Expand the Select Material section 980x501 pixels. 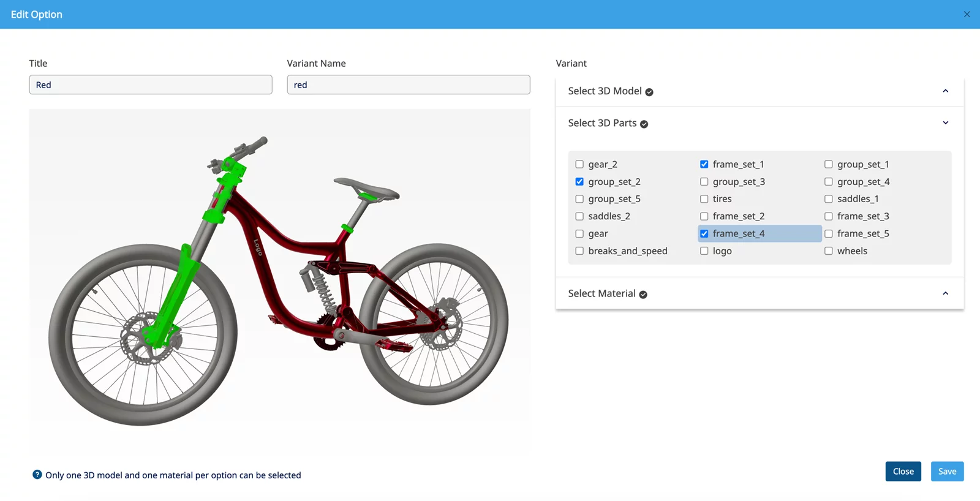pos(945,293)
